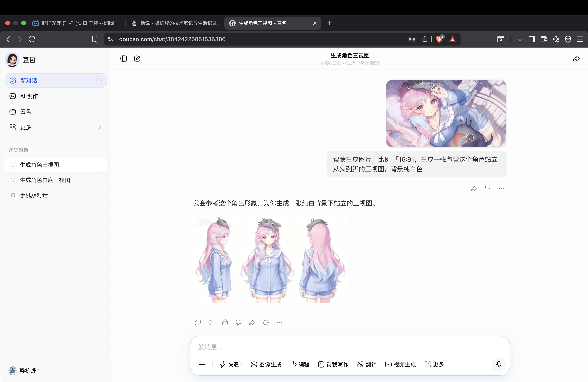
Task: Reload the Doubao page
Action: tap(32, 39)
